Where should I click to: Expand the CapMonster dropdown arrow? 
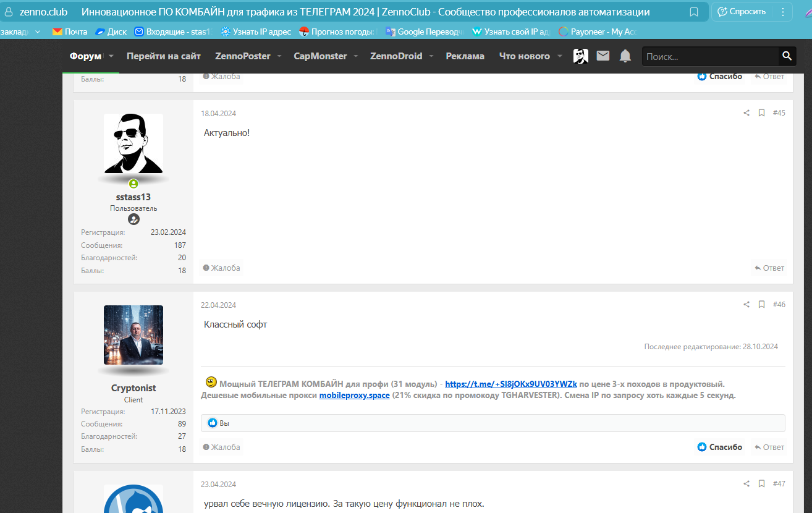click(x=356, y=56)
